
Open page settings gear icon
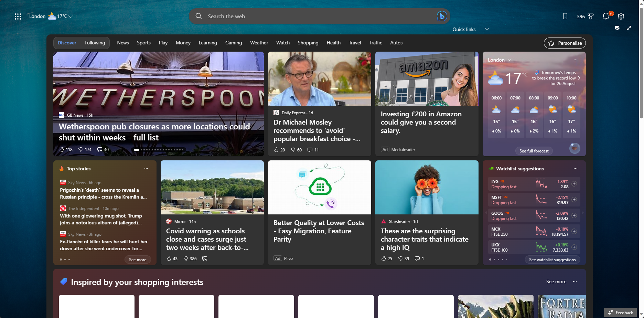click(x=621, y=16)
